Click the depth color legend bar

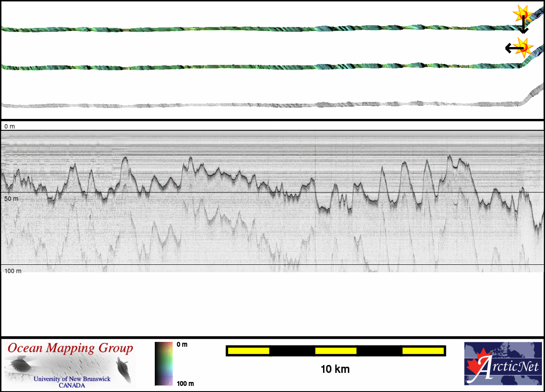click(x=163, y=364)
